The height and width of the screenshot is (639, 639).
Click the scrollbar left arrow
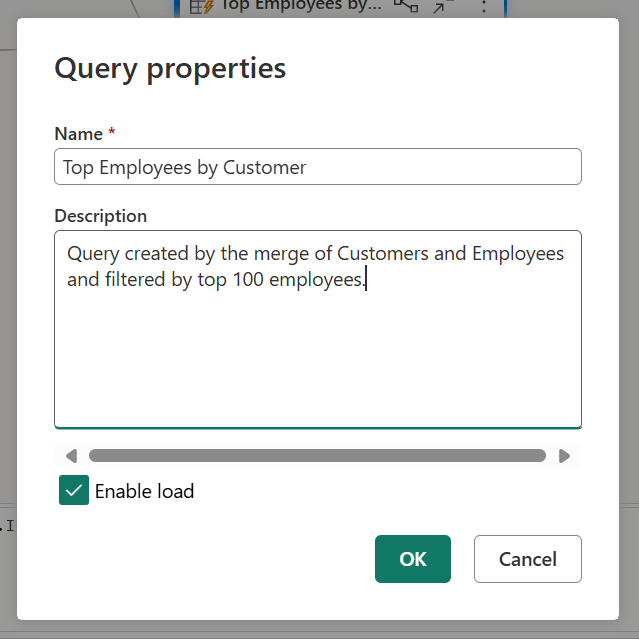pyautogui.click(x=71, y=456)
